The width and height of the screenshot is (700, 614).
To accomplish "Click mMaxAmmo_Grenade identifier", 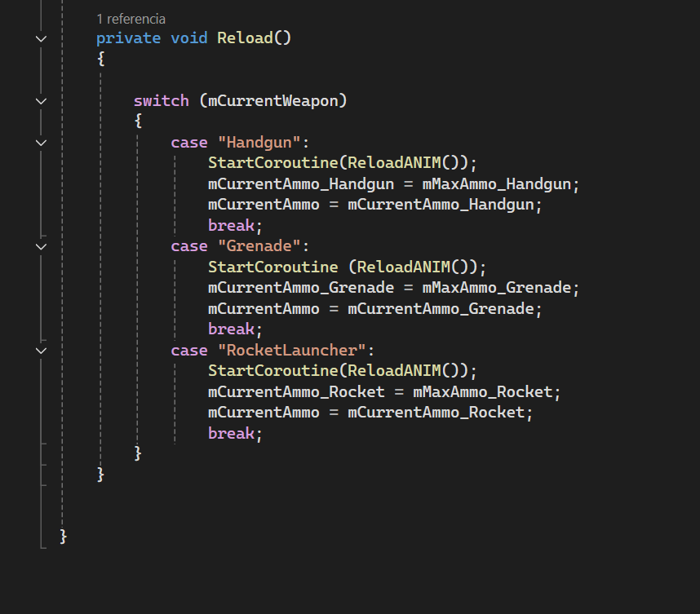I will 497,288.
